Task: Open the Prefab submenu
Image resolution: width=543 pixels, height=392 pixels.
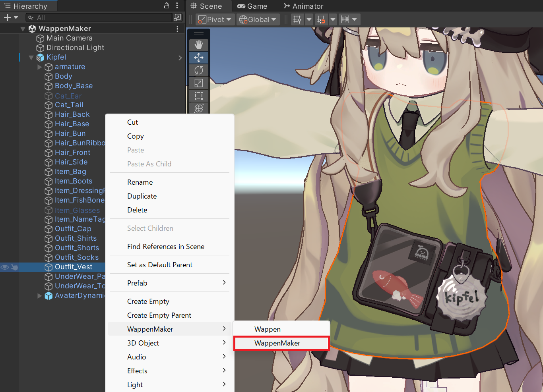Action: click(x=170, y=283)
